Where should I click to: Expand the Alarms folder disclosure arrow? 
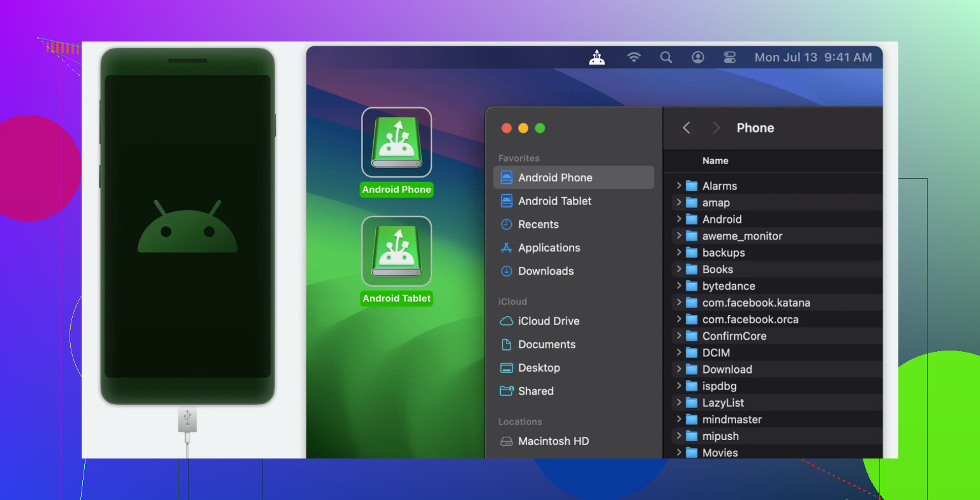click(679, 186)
